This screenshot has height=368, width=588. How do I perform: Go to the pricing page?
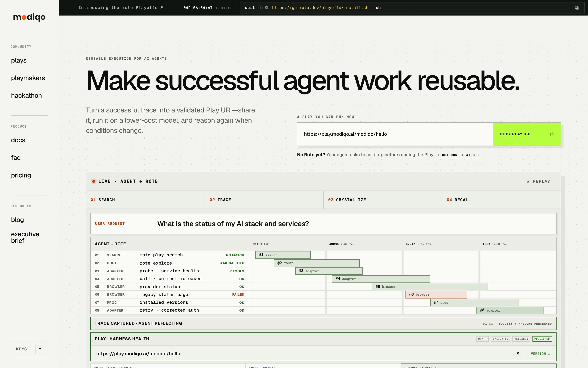click(21, 175)
